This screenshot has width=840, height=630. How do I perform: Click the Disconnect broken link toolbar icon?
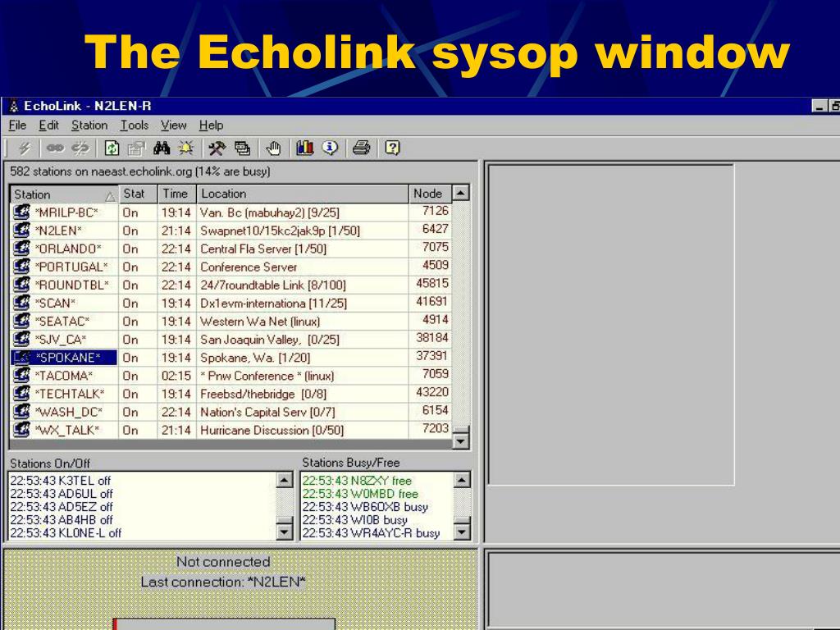click(80, 148)
